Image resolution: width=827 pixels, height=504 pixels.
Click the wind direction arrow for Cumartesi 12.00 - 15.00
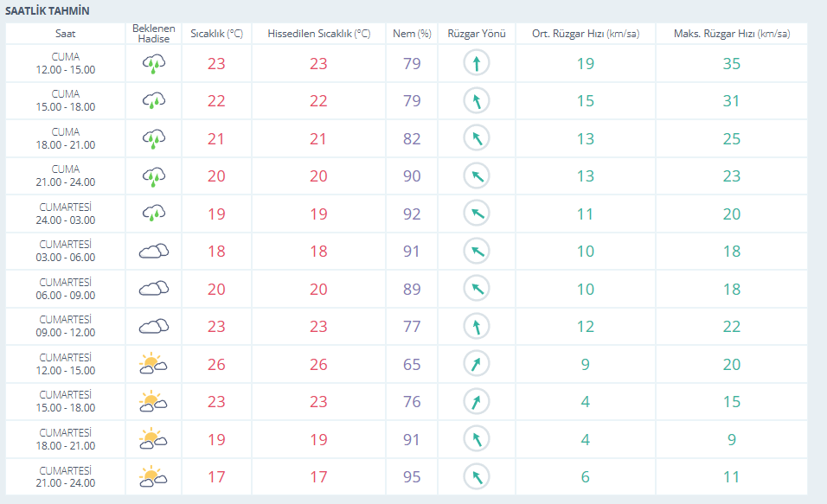click(x=476, y=364)
